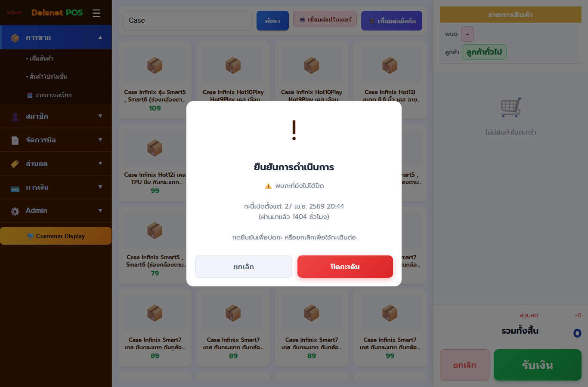588x387 pixels.
Task: Click the tag icon beside ส่วนลด
Action: 15,164
